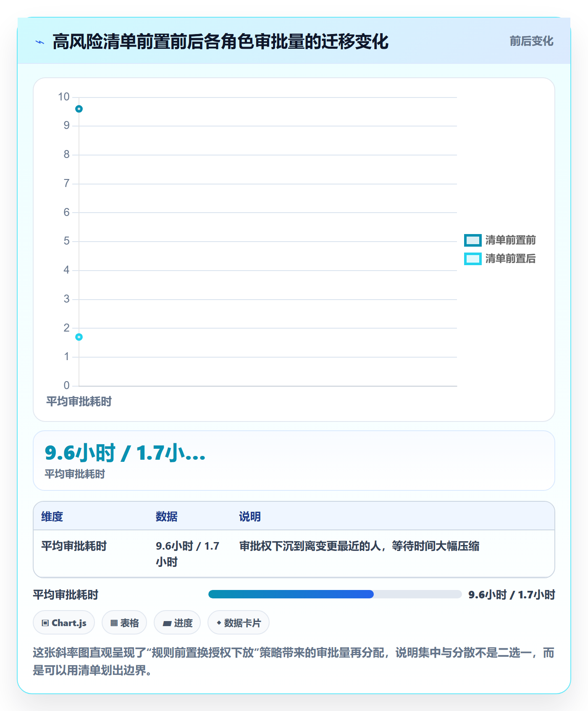
Task: Click the icon inside the Chart.js chip
Action: pyautogui.click(x=45, y=623)
